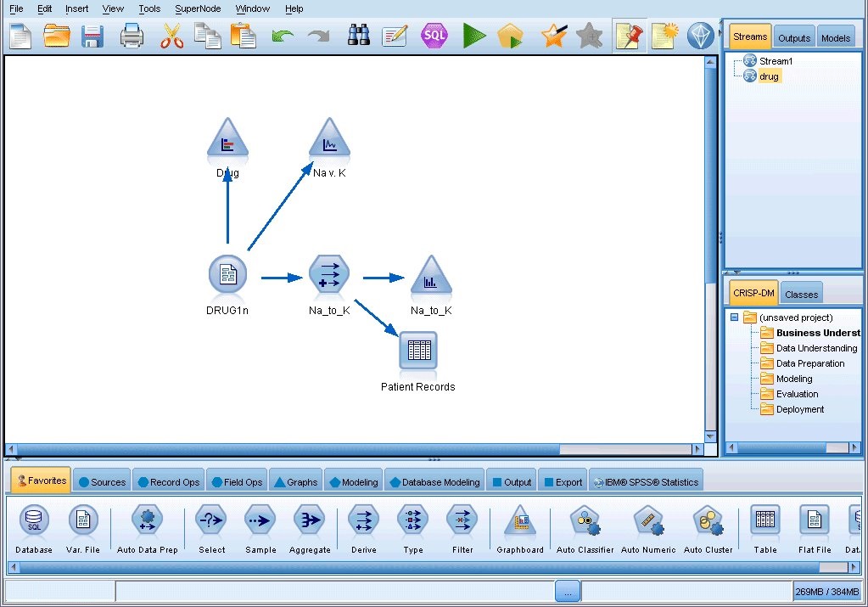Select the Aggregate node

tap(309, 521)
